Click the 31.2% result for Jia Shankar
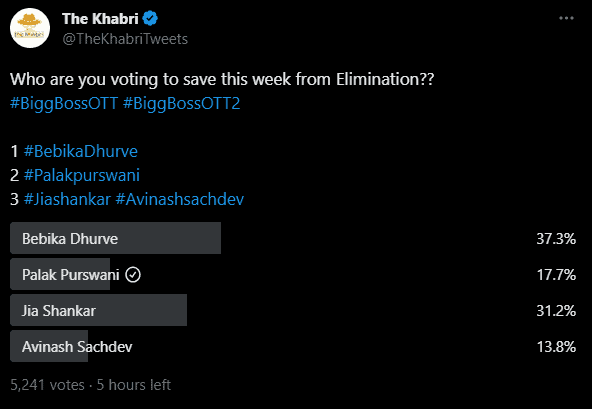 [556, 310]
